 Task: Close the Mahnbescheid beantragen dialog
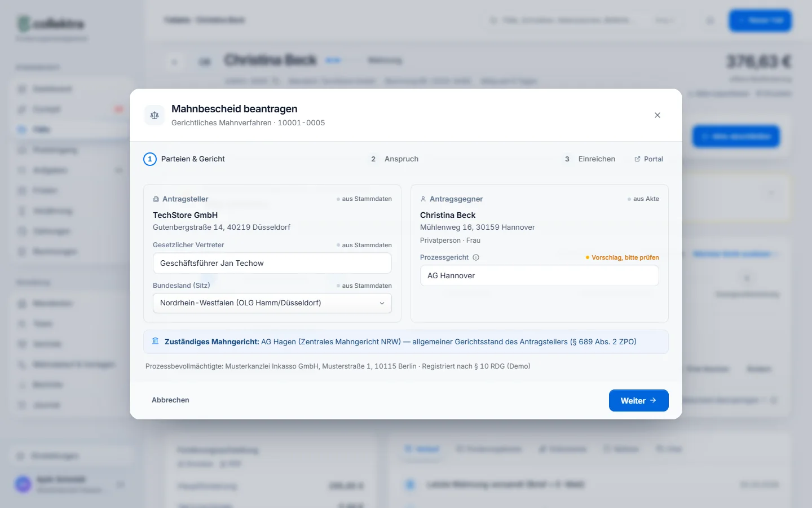click(x=657, y=115)
